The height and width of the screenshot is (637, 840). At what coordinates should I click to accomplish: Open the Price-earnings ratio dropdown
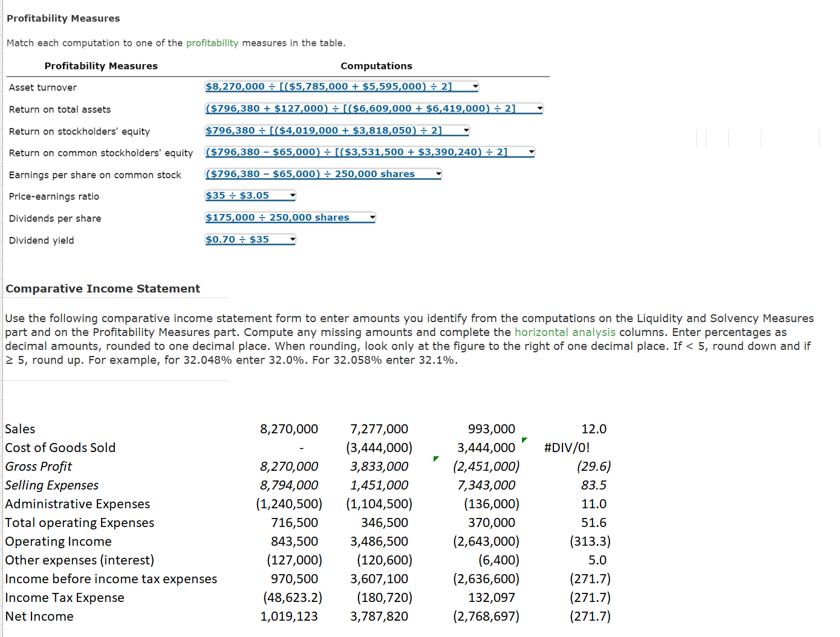tap(250, 196)
